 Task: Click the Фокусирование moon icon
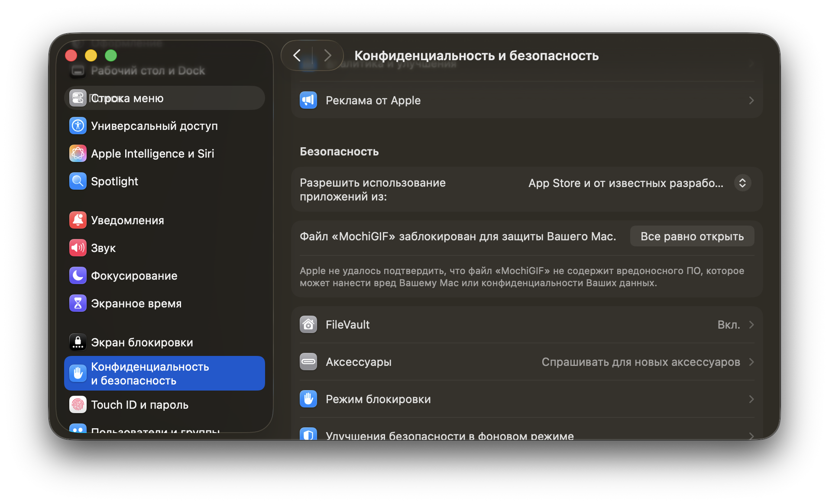78,276
